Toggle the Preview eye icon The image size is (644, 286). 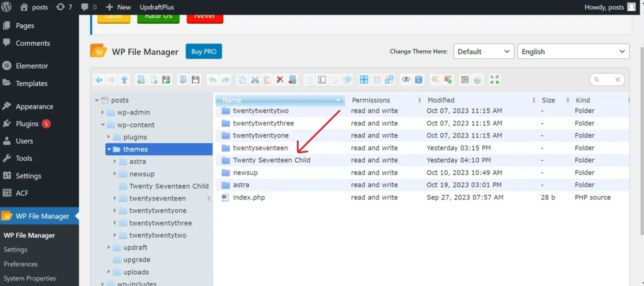(406, 80)
